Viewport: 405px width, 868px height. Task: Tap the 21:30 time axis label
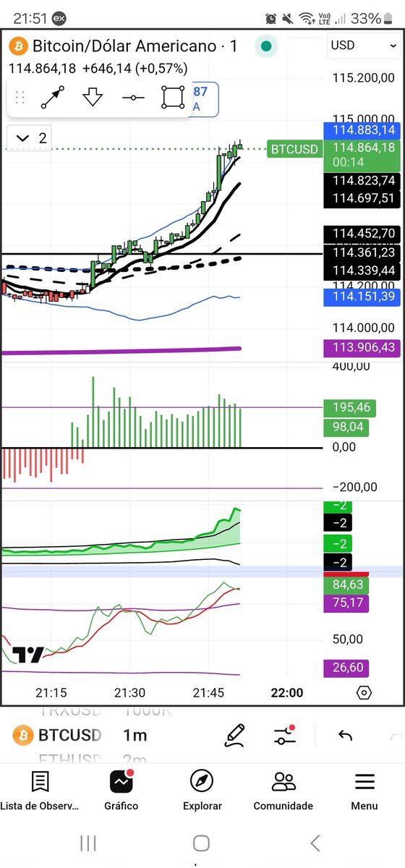[129, 692]
